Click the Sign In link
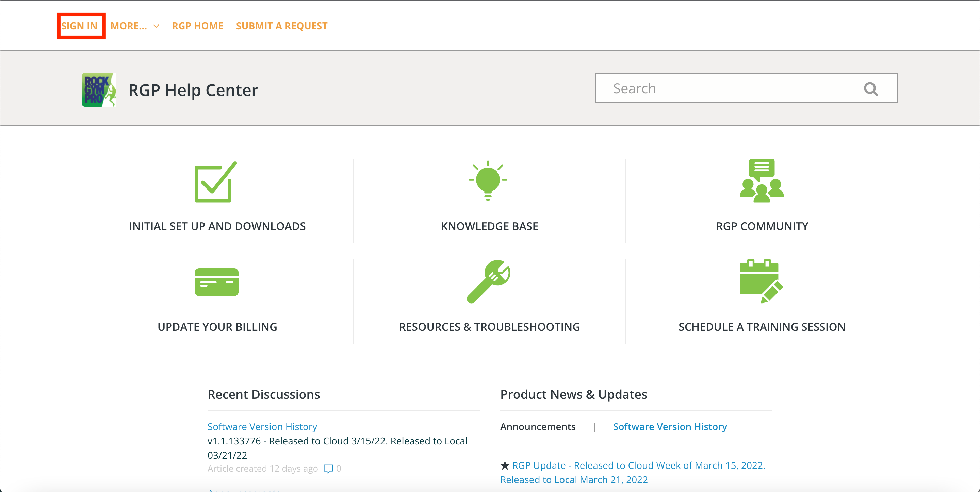The width and height of the screenshot is (980, 492). click(80, 26)
